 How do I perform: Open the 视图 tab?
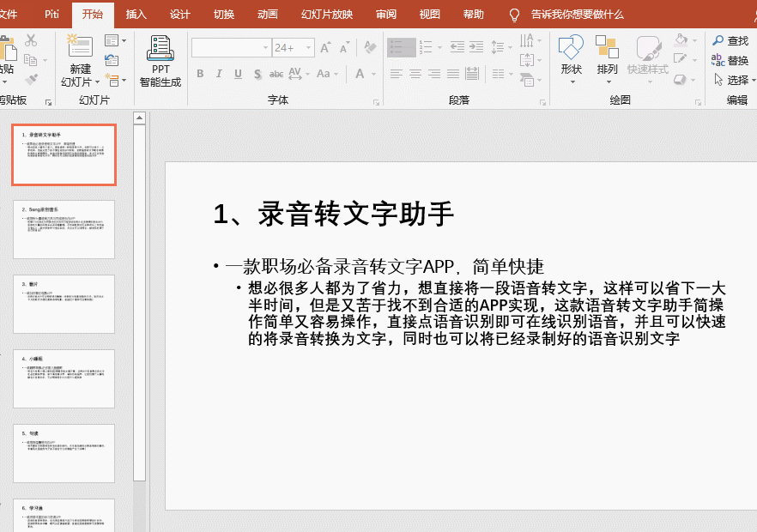[x=429, y=15]
